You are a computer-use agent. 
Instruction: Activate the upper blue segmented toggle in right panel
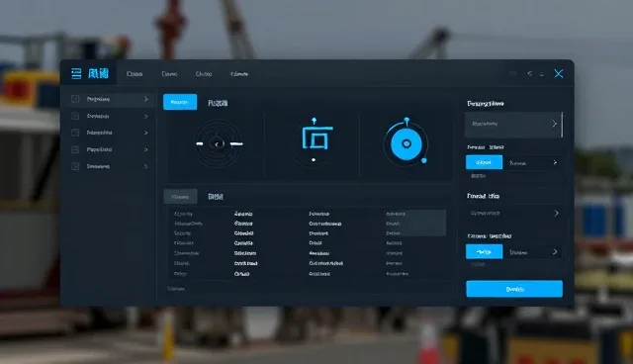[x=484, y=162]
